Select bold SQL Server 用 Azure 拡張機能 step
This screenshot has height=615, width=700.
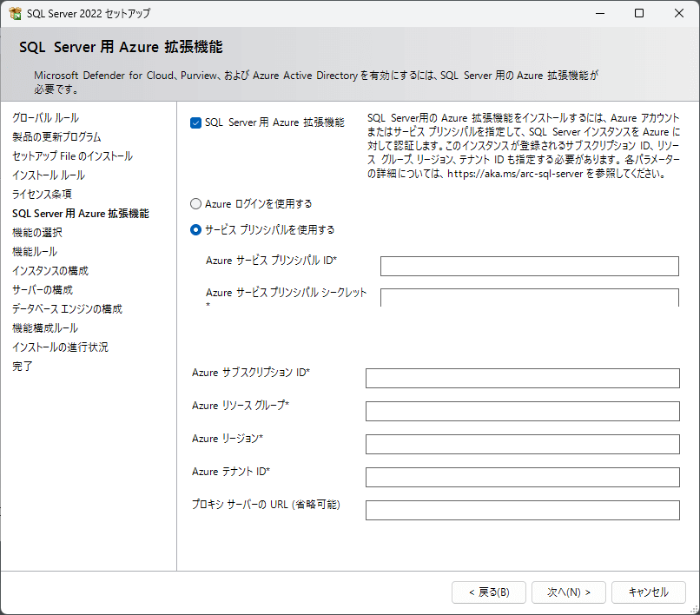81,214
